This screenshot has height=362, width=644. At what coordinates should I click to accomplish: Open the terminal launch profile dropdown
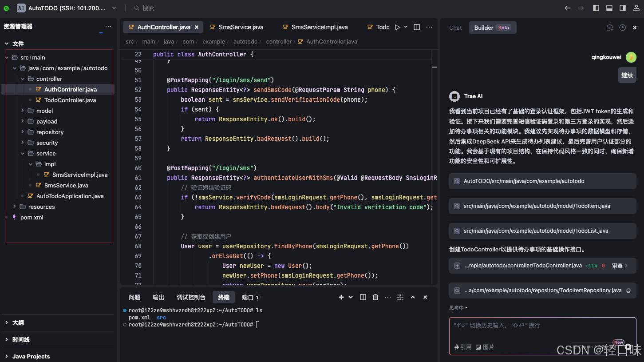tap(351, 297)
